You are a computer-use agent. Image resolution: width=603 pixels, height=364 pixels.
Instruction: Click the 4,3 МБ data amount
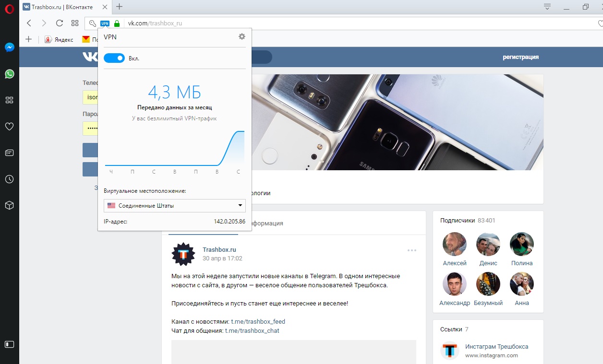click(x=174, y=92)
